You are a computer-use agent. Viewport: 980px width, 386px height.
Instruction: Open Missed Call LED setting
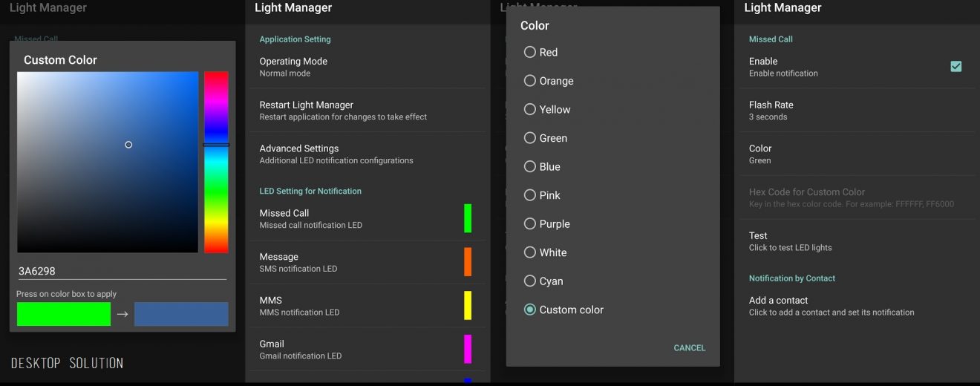(356, 218)
